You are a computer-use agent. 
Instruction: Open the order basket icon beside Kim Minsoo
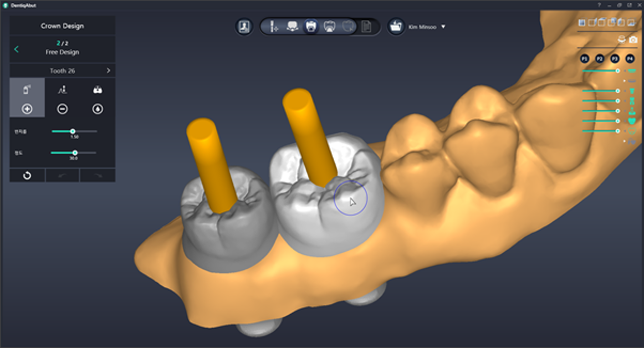396,27
